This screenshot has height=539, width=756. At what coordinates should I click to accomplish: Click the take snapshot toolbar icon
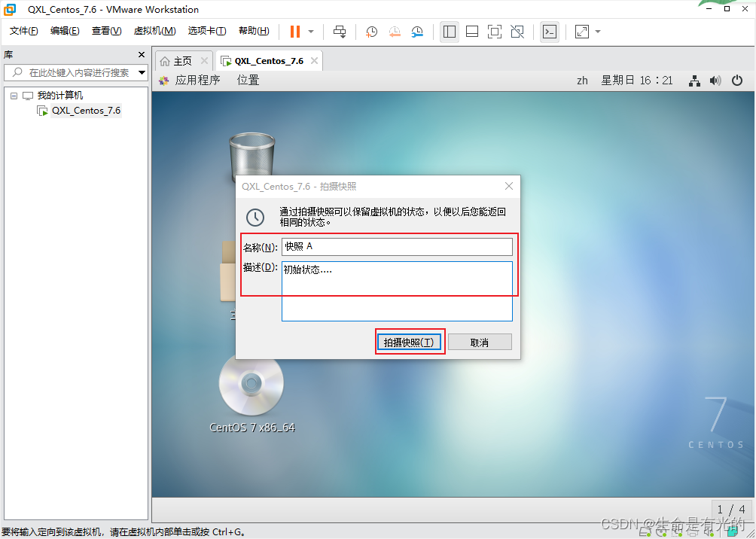point(371,32)
